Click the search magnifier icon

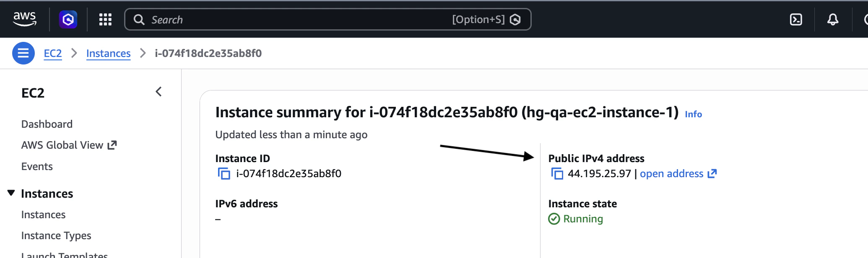click(x=139, y=19)
